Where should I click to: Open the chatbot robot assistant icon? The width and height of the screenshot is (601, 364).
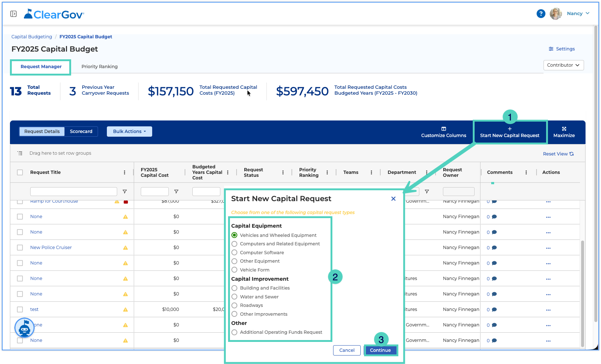[24, 328]
